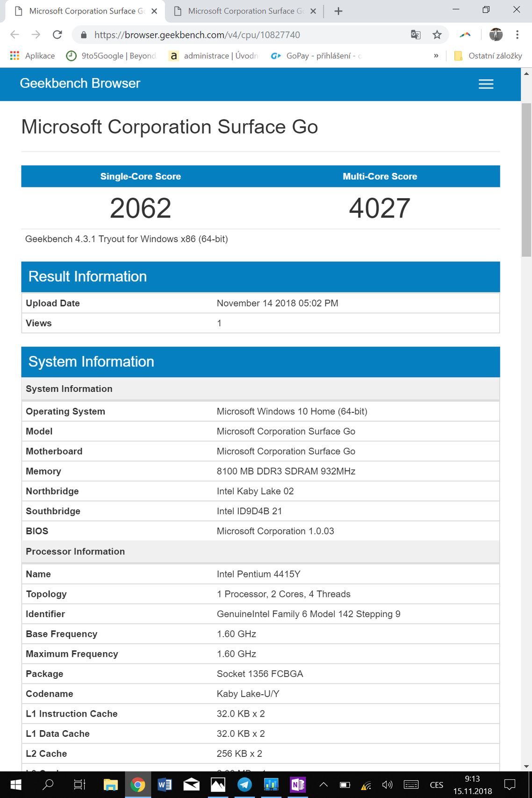
Task: Open Telegram from the taskbar
Action: pyautogui.click(x=244, y=784)
